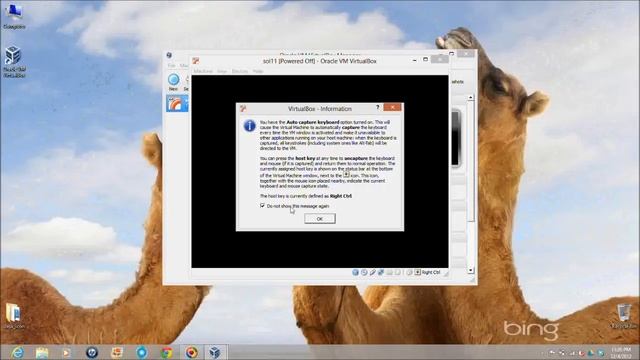Click the 'Right Ctrl' host key label
The height and width of the screenshot is (360, 640).
[431, 272]
